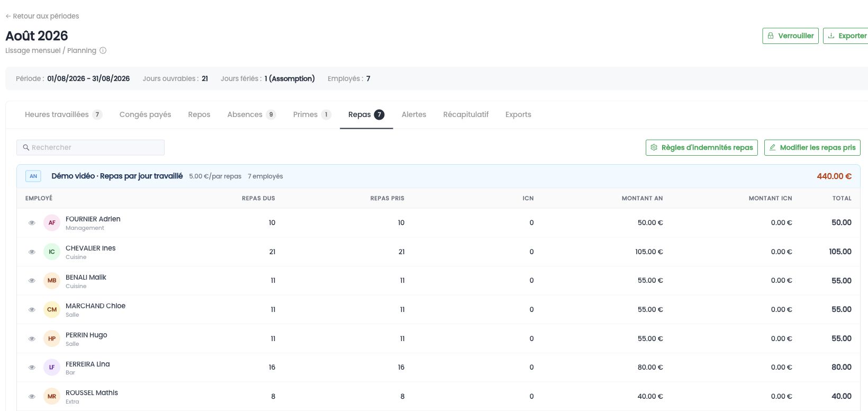Toggle the eye icon for PERRIN Hugo

tap(32, 339)
